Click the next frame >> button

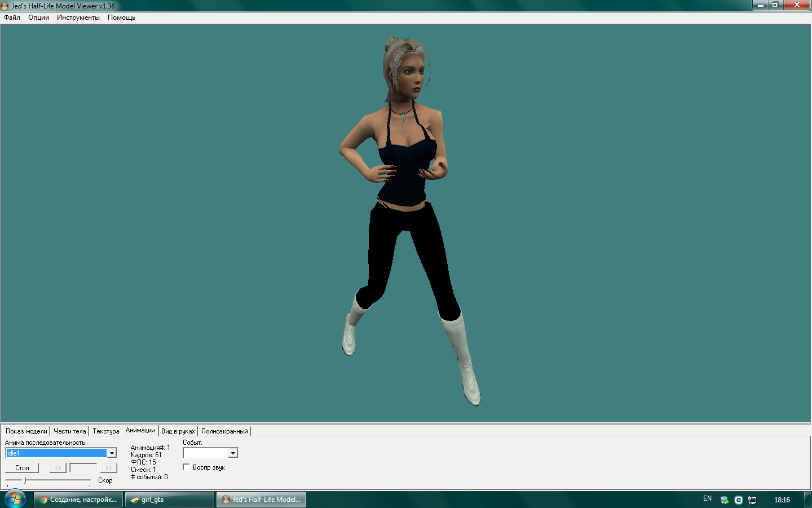109,468
